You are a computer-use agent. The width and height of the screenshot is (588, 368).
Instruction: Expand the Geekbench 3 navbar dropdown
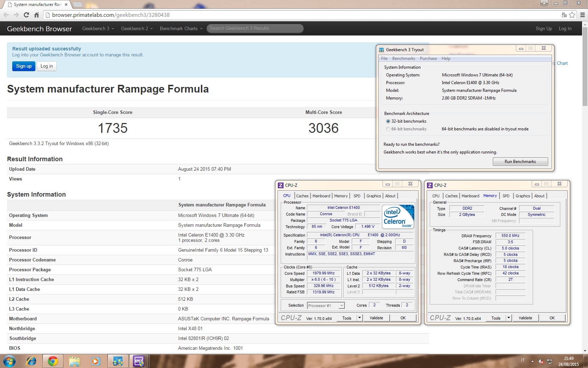98,28
